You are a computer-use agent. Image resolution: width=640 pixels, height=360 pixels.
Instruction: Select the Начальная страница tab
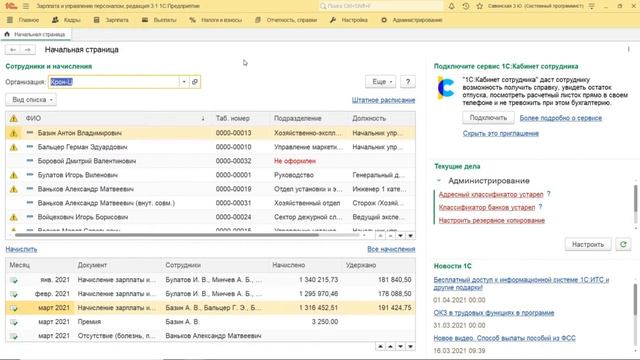[36, 35]
